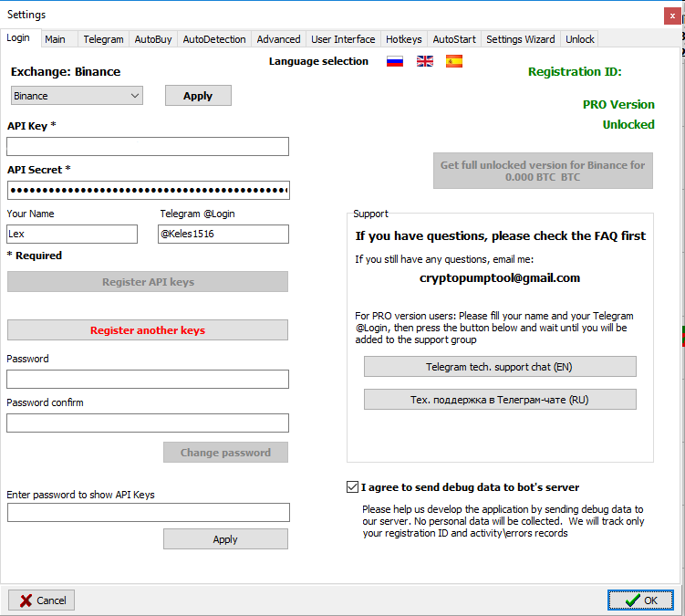This screenshot has height=616, width=685.
Task: Click Apply below show API Keys field
Action: point(225,539)
